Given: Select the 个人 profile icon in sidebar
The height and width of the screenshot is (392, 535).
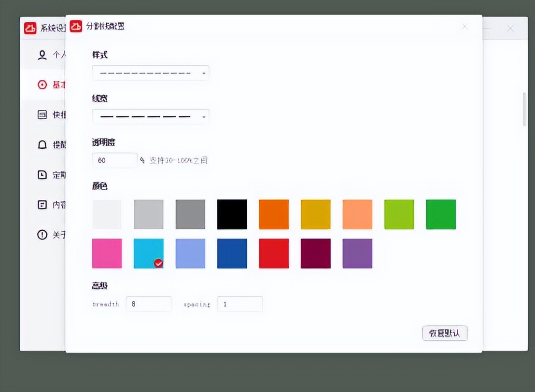Looking at the screenshot, I should point(42,55).
